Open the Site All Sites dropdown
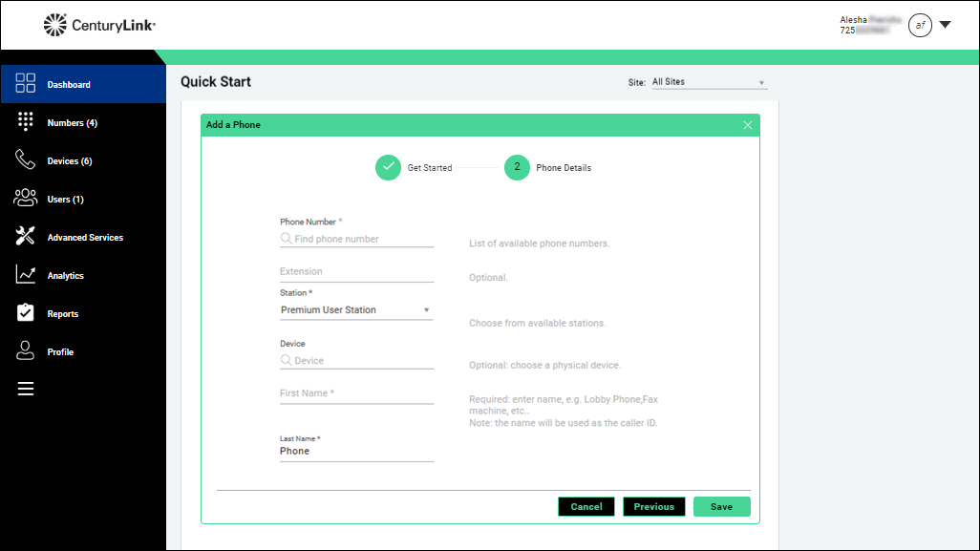This screenshot has height=551, width=980. point(709,82)
